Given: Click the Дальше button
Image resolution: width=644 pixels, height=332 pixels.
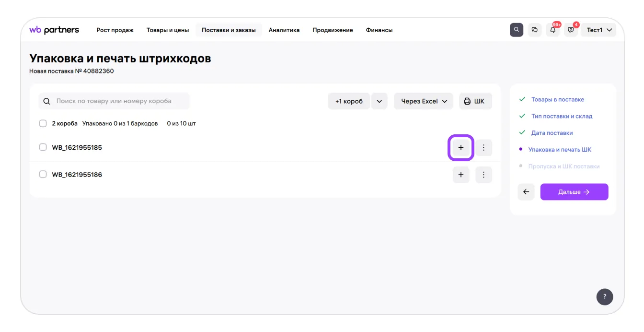Looking at the screenshot, I should click(574, 192).
